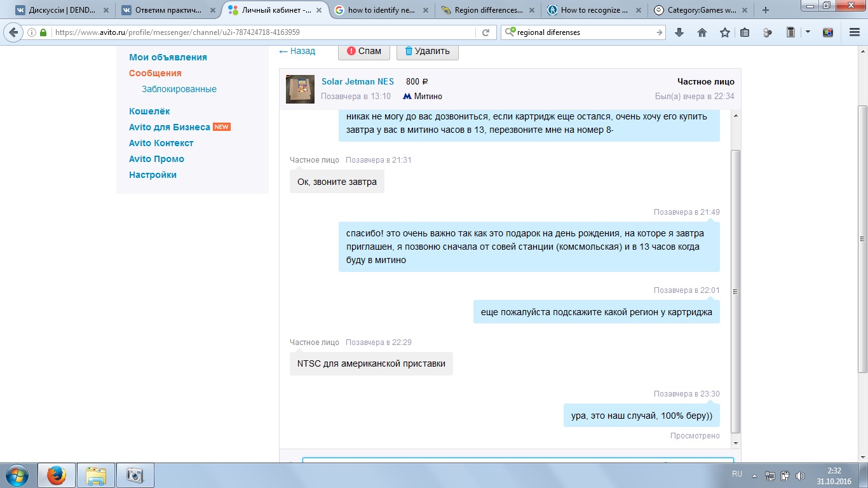This screenshot has height=488, width=868.
Task: Switch to 'how to identify ne...' Google tab
Action: (x=381, y=10)
